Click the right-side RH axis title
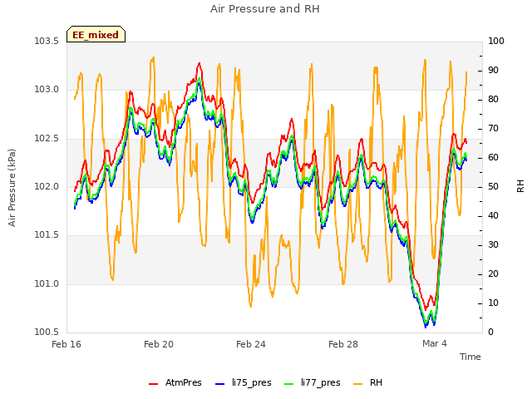This screenshot has width=532, height=399. [x=520, y=186]
